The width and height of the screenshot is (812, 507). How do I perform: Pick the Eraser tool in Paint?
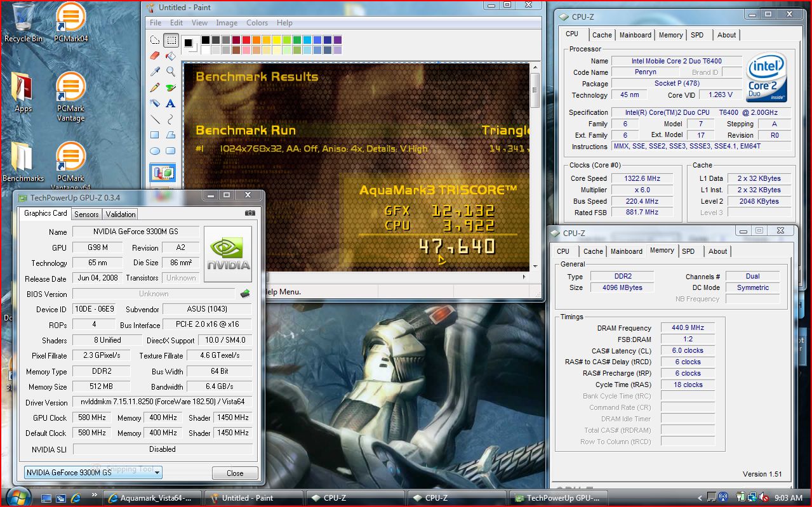(x=155, y=56)
